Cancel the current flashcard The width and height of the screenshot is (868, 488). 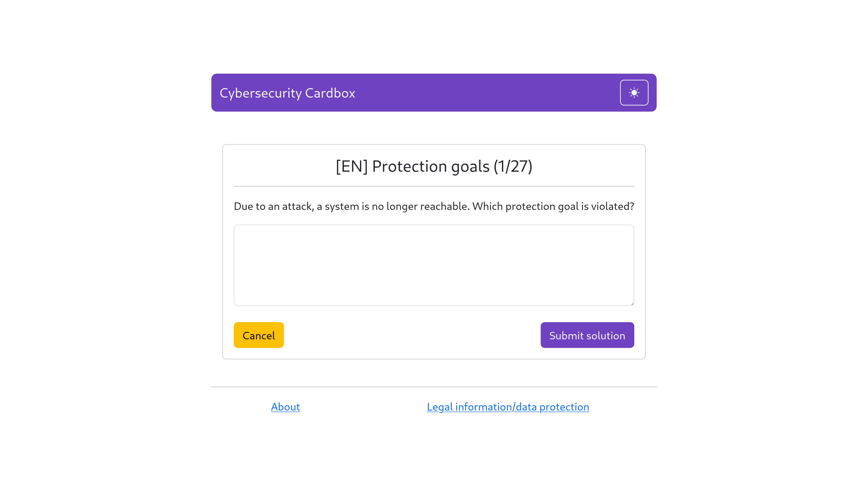[x=258, y=335]
